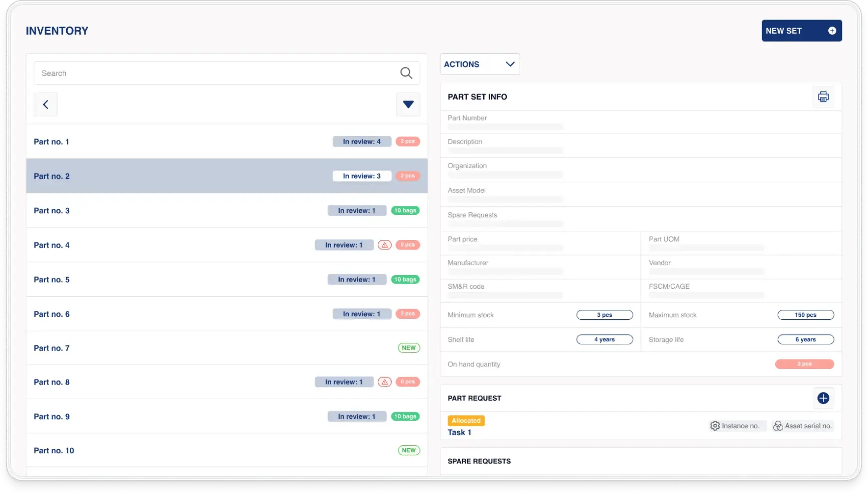Click the Asset serial no. tag
Image resolution: width=868 pixels, height=493 pixels.
(x=803, y=426)
